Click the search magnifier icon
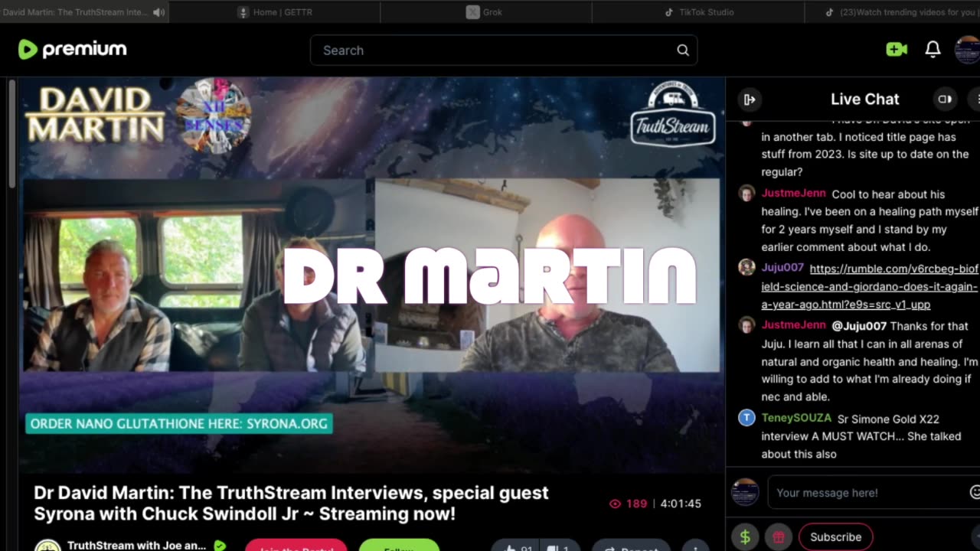 coord(683,51)
